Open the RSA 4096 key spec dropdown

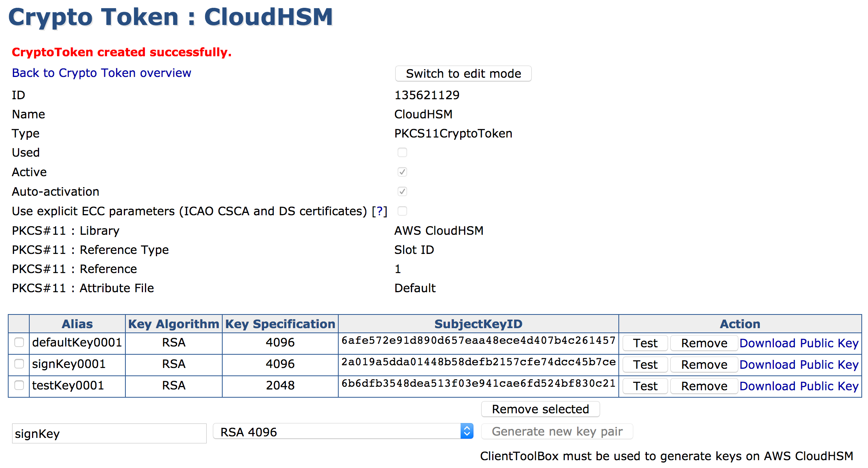(343, 432)
